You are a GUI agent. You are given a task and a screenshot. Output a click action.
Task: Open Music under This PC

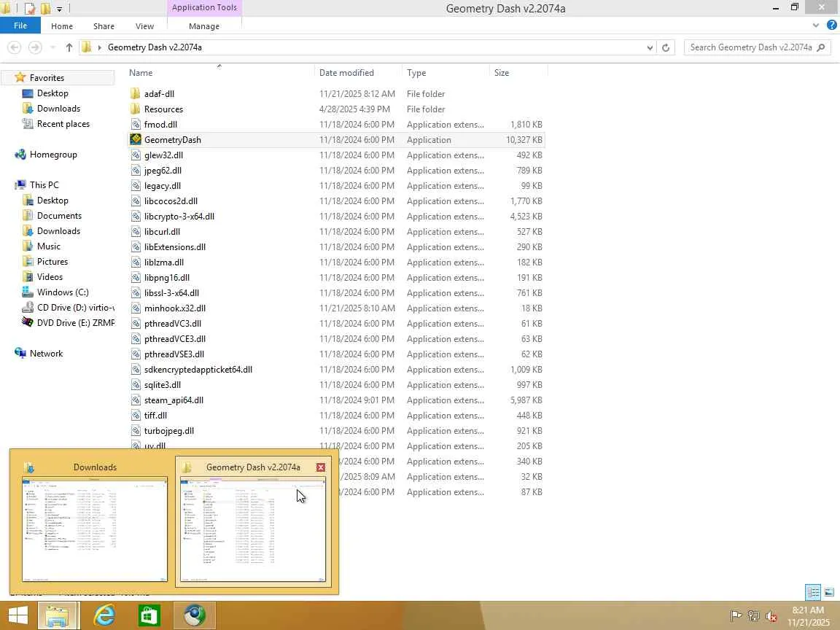tap(48, 246)
